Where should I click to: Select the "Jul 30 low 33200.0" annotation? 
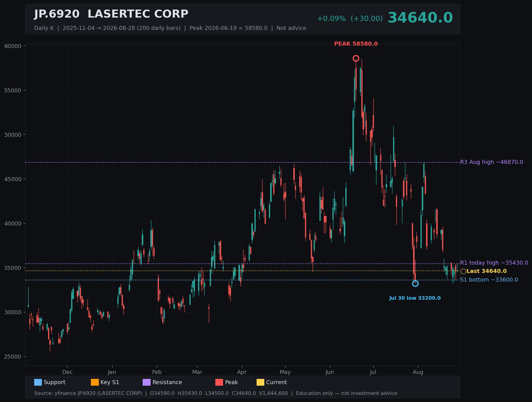pyautogui.click(x=415, y=298)
